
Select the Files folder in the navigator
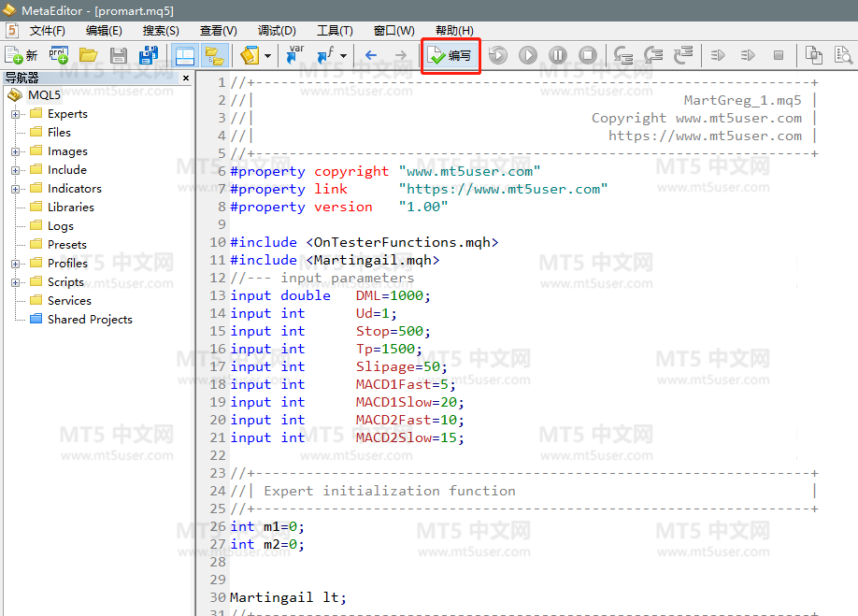(59, 133)
